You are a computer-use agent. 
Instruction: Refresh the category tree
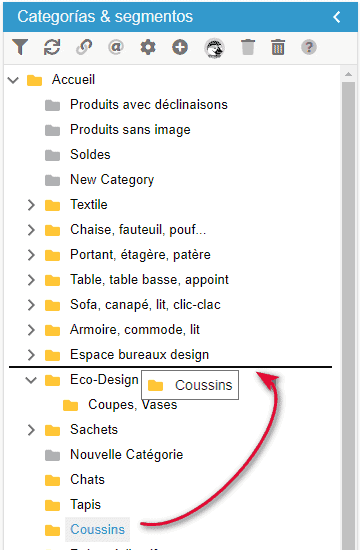point(52,47)
